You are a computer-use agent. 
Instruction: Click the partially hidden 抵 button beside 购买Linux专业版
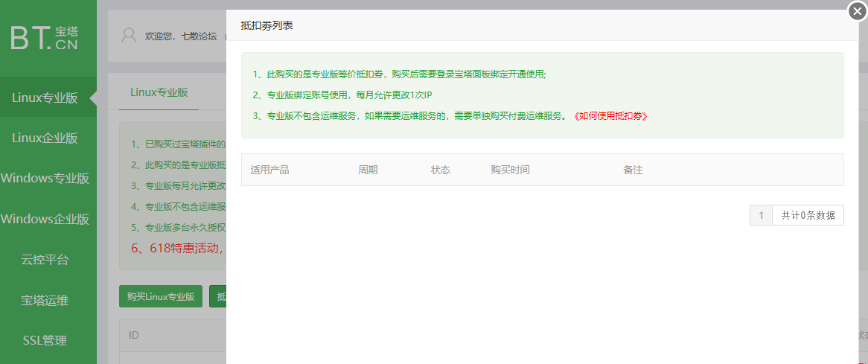tap(218, 296)
